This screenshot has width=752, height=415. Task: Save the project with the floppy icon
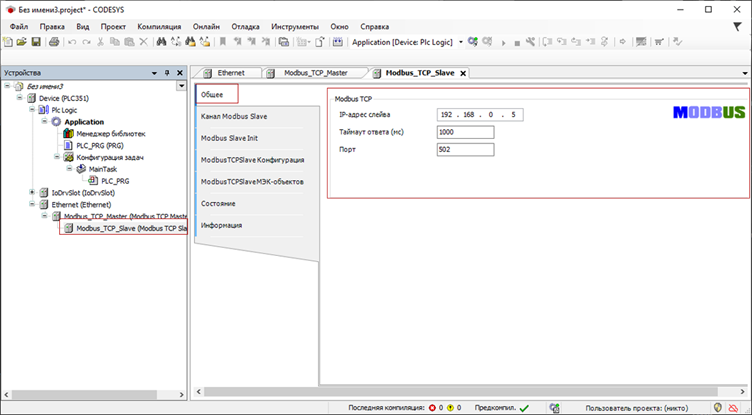(x=36, y=42)
